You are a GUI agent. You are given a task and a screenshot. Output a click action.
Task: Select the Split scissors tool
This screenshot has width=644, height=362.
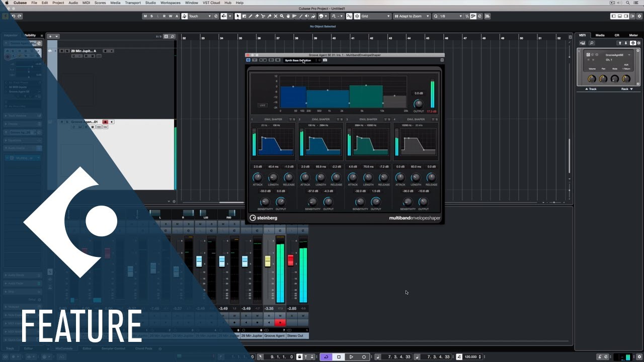263,16
